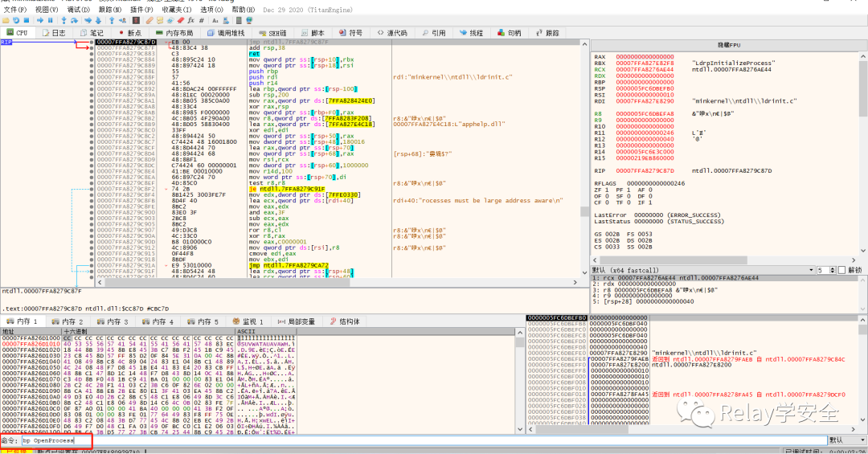Click the Bookmarks red icon
This screenshot has width=868, height=454.
point(181,20)
